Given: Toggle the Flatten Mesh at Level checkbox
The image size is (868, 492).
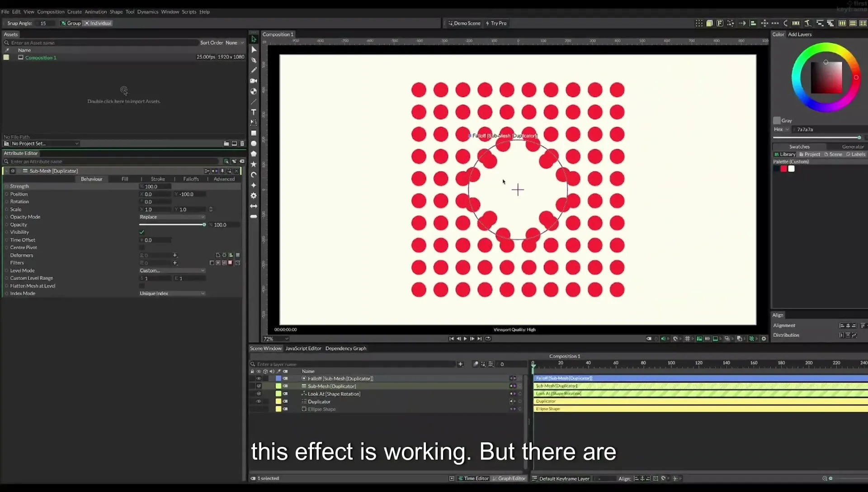Looking at the screenshot, I should pyautogui.click(x=142, y=286).
